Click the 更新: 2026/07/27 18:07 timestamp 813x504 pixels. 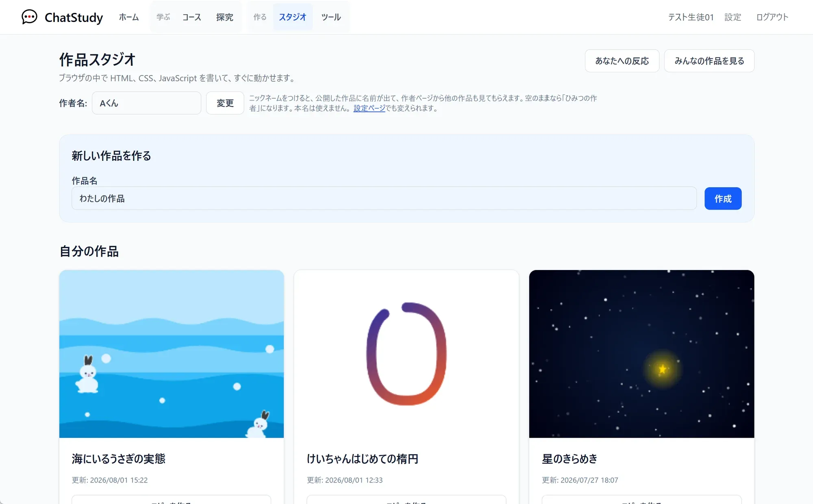coord(580,480)
